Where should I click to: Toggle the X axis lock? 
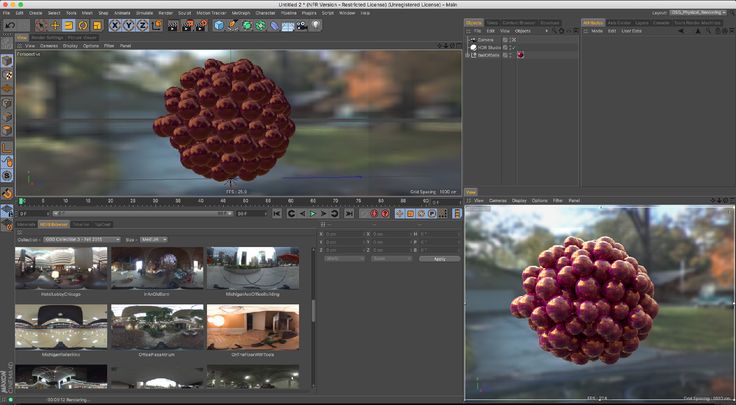point(116,24)
